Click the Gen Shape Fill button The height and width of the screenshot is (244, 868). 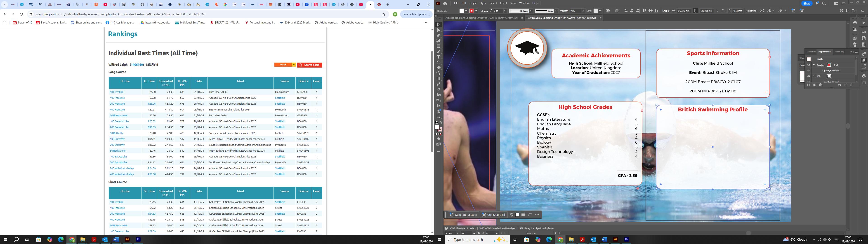(x=494, y=215)
